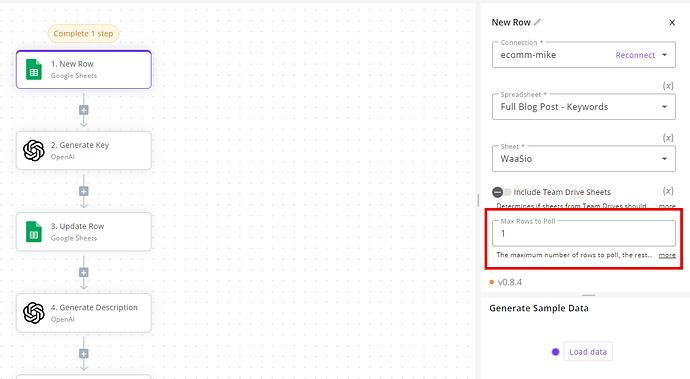Click the Load data button
The image size is (690, 379).
pos(588,352)
